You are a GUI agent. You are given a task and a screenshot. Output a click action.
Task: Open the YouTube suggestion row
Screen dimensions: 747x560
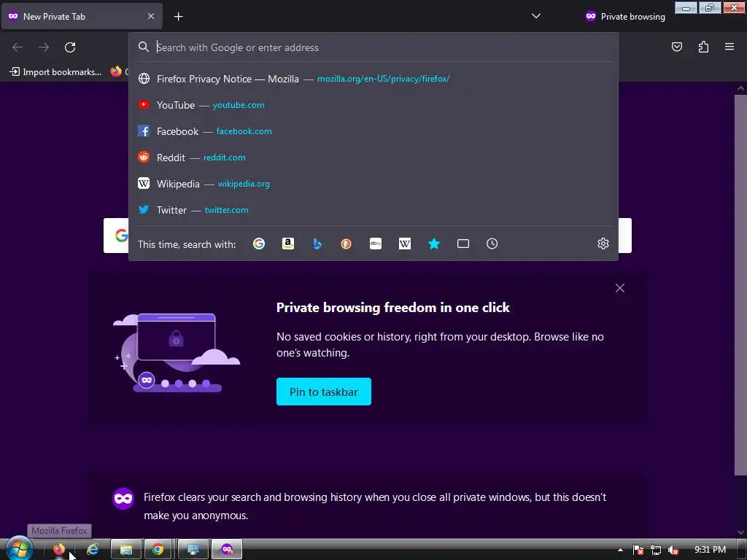373,105
